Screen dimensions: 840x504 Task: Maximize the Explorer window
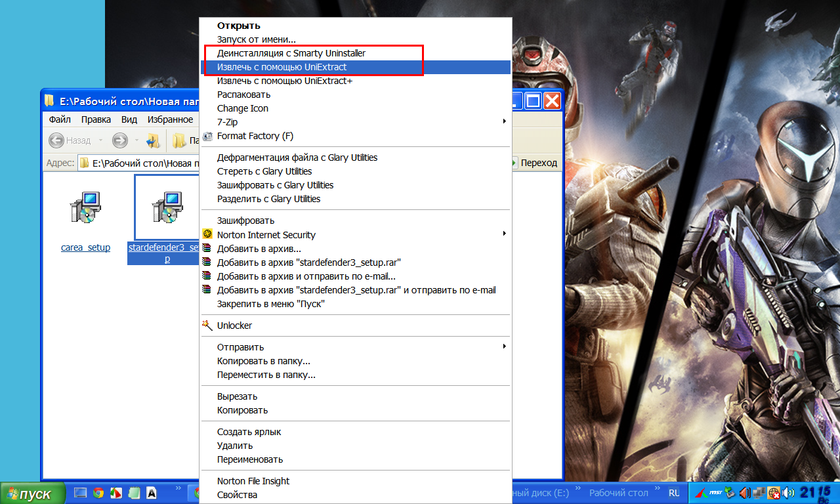[533, 100]
